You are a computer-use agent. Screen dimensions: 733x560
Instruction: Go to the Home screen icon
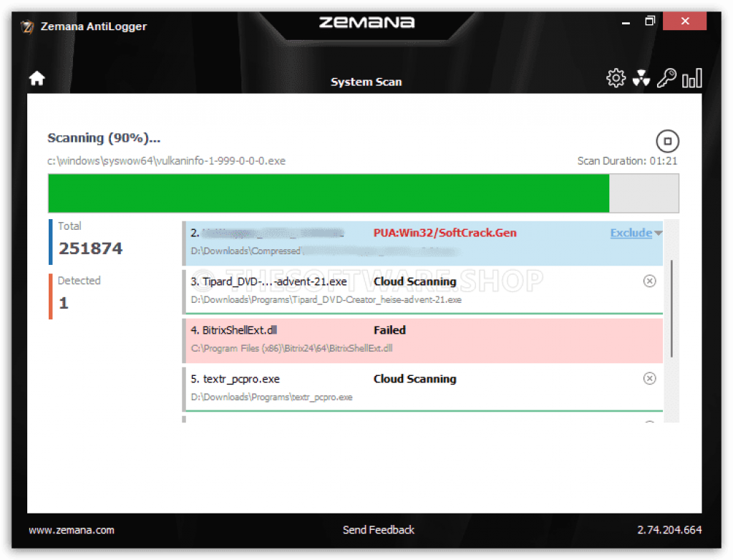(x=37, y=78)
